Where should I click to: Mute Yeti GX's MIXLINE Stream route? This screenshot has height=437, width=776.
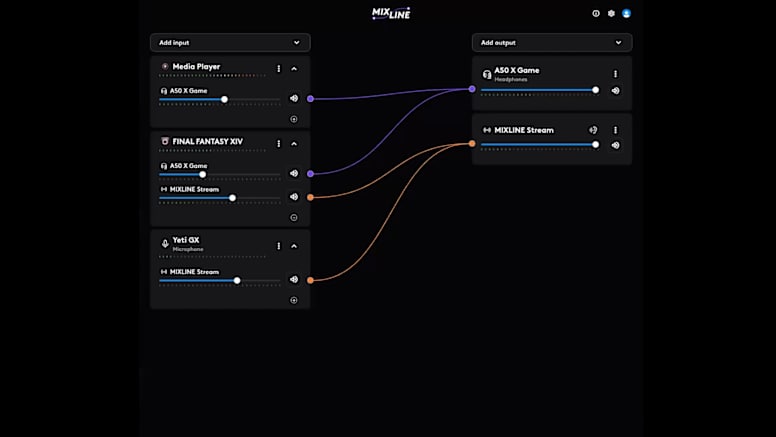pos(294,280)
